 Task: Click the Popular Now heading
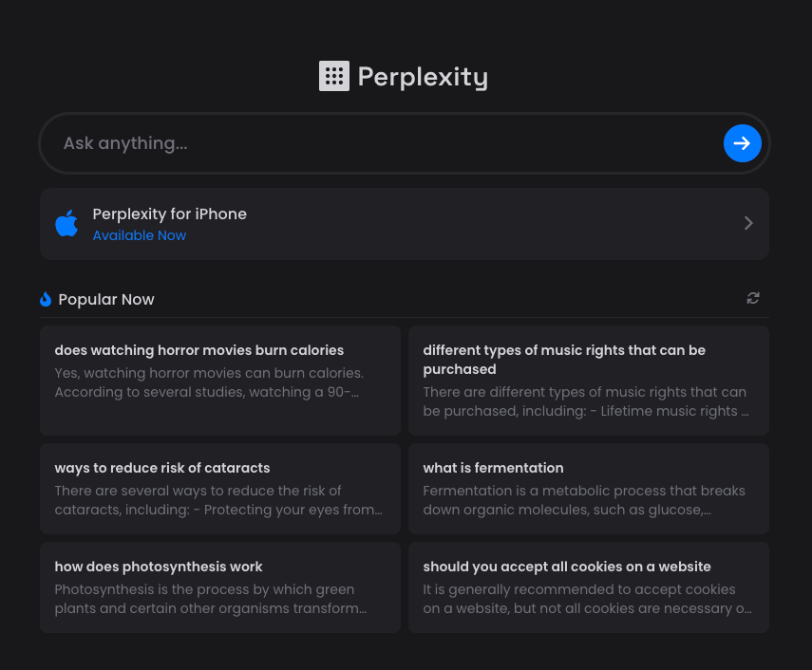pos(106,299)
